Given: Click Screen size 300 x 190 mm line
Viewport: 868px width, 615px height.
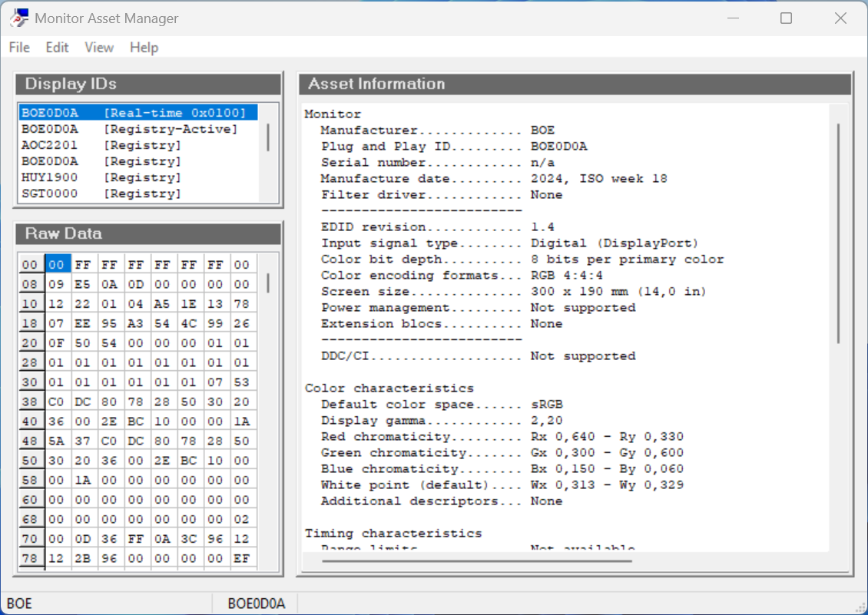Looking at the screenshot, I should pyautogui.click(x=514, y=291).
